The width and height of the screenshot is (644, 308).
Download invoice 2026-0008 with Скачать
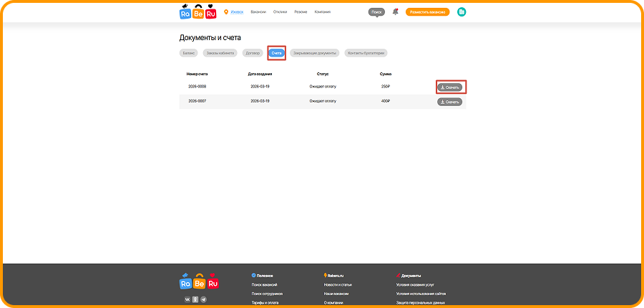(450, 87)
